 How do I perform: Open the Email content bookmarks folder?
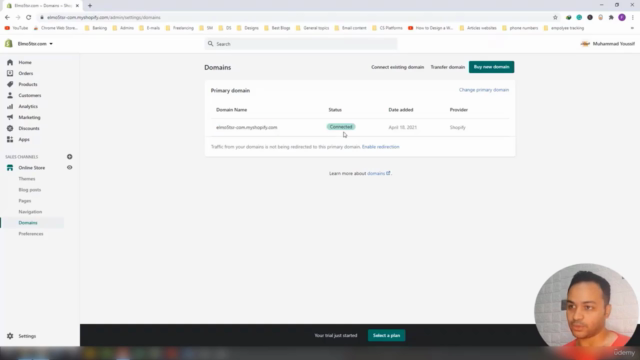coord(351,28)
